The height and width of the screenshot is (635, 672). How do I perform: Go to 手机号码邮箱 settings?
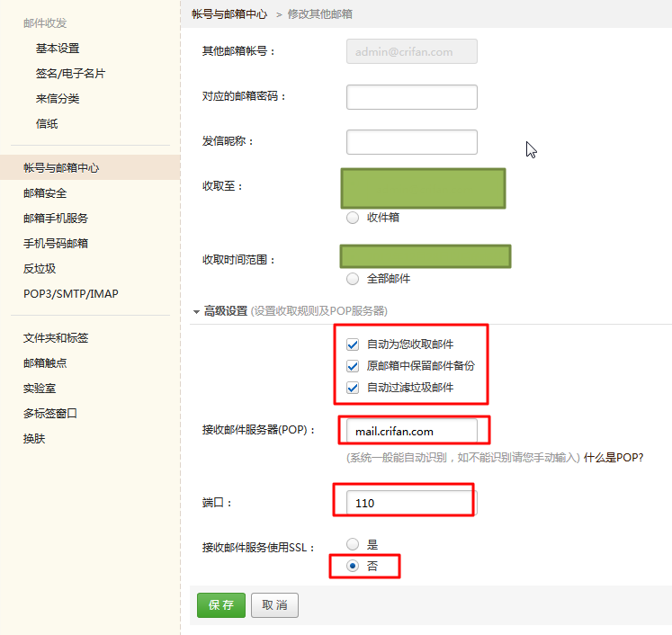56,244
